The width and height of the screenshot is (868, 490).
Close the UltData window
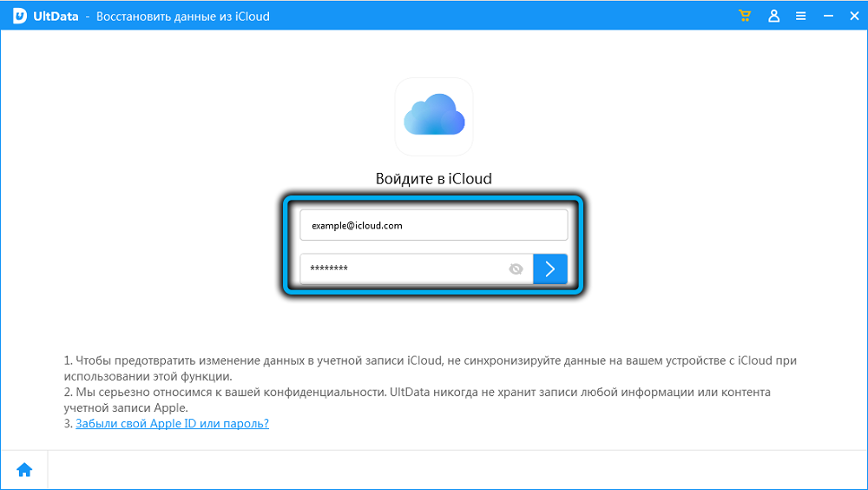(x=852, y=17)
